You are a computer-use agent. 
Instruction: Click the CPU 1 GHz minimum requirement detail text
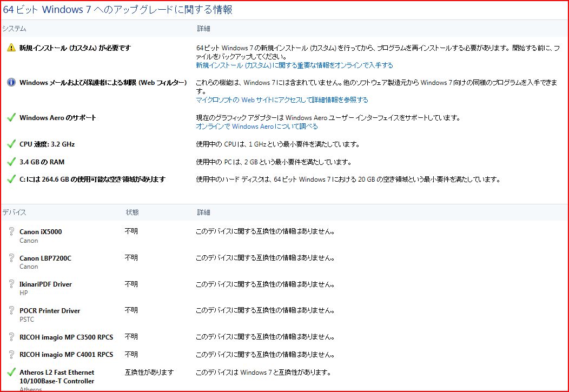278,144
